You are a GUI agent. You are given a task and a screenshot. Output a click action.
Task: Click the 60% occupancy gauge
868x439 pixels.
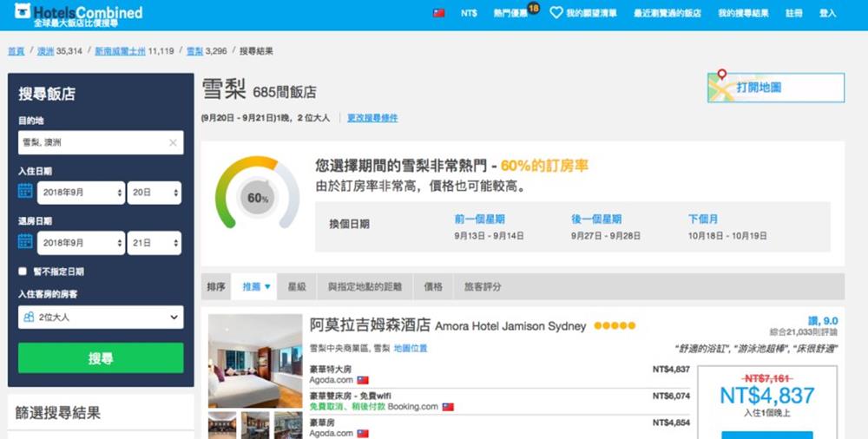(258, 193)
